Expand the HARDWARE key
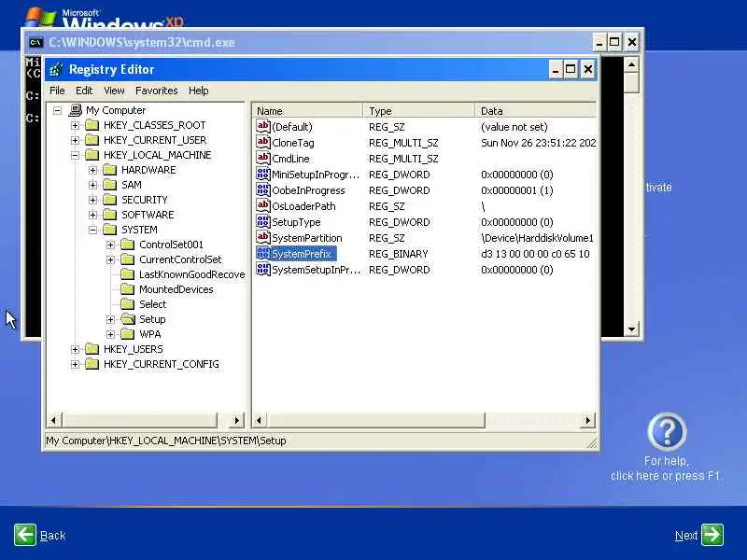Viewport: 747px width, 560px height. pyautogui.click(x=92, y=171)
